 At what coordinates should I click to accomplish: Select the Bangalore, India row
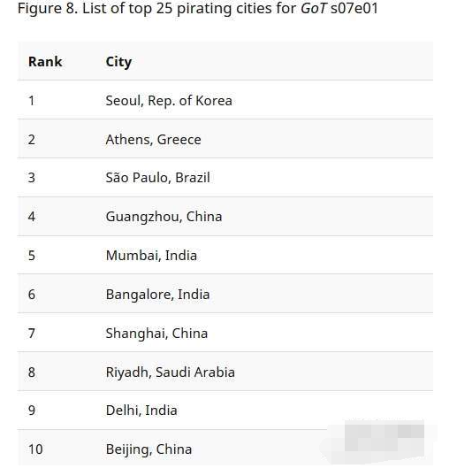(225, 294)
